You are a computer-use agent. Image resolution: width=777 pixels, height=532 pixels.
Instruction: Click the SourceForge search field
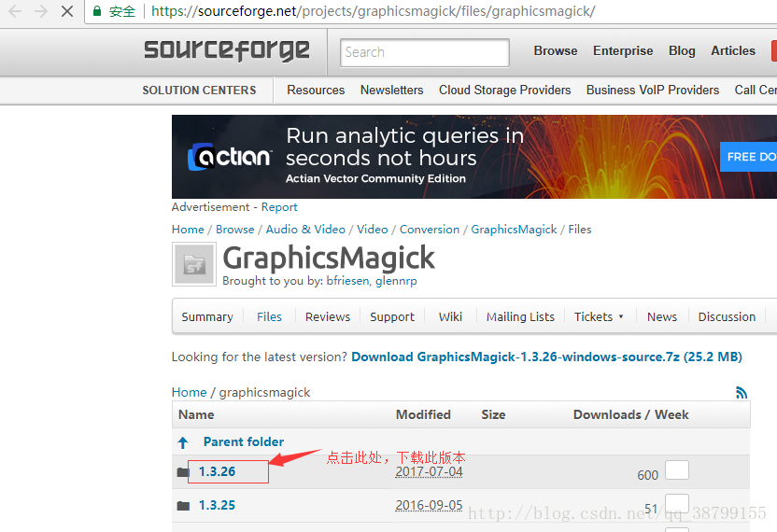pyautogui.click(x=425, y=52)
